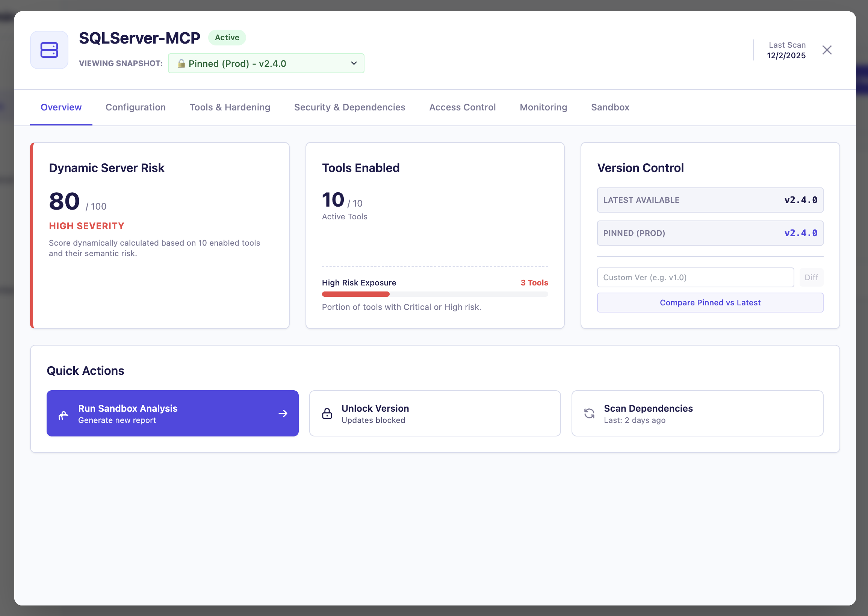Screen dimensions: 868x616
Task: Open the Tools & Hardening tab
Action: (230, 107)
